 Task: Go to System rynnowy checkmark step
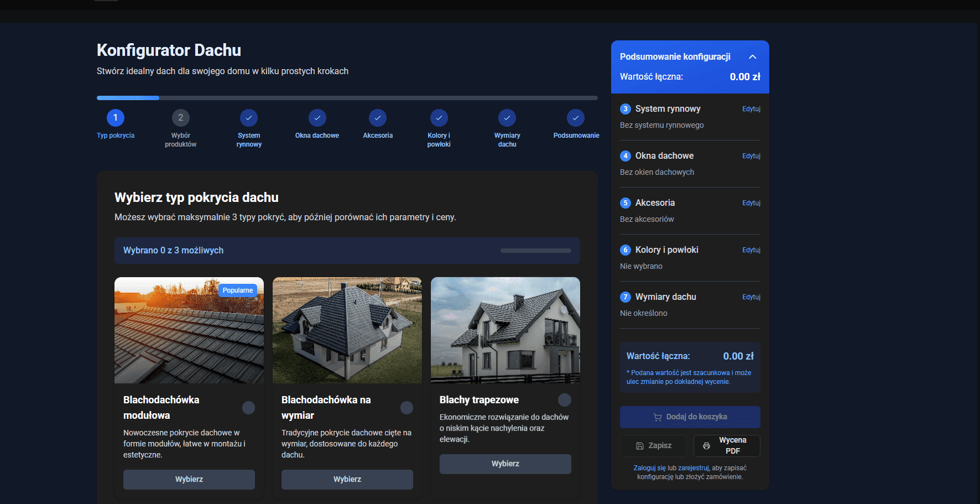[249, 118]
